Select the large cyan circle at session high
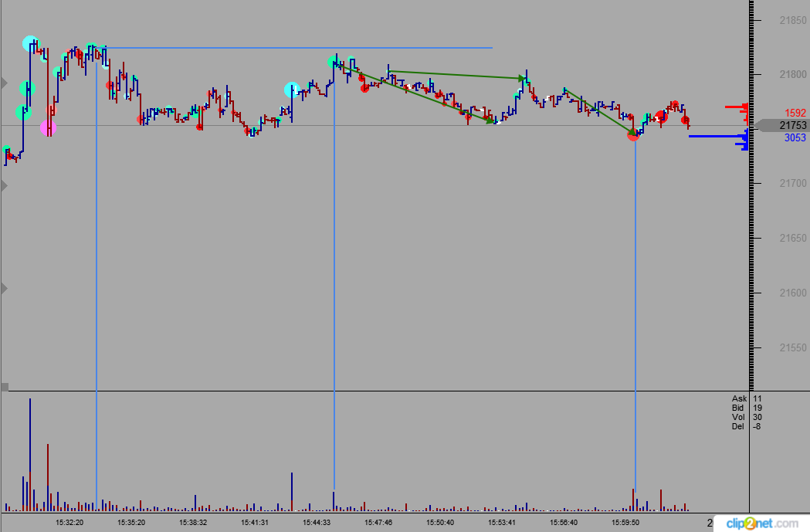The image size is (810, 532). click(30, 43)
